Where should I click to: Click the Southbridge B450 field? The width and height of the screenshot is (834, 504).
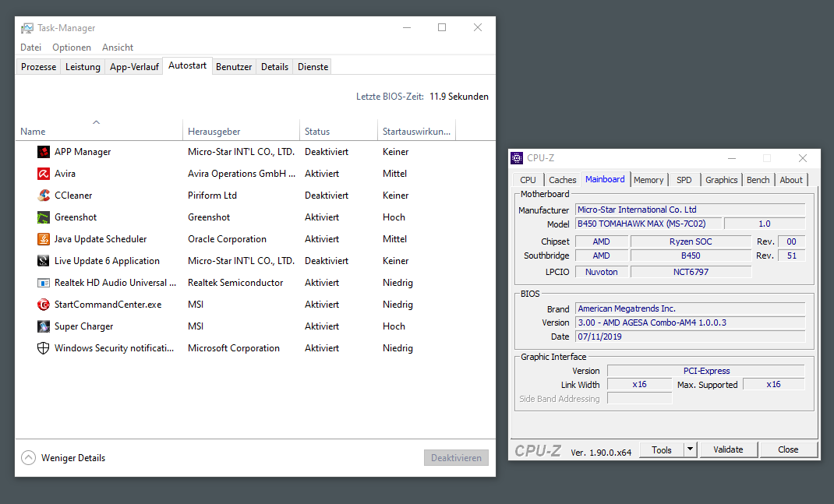(x=691, y=256)
